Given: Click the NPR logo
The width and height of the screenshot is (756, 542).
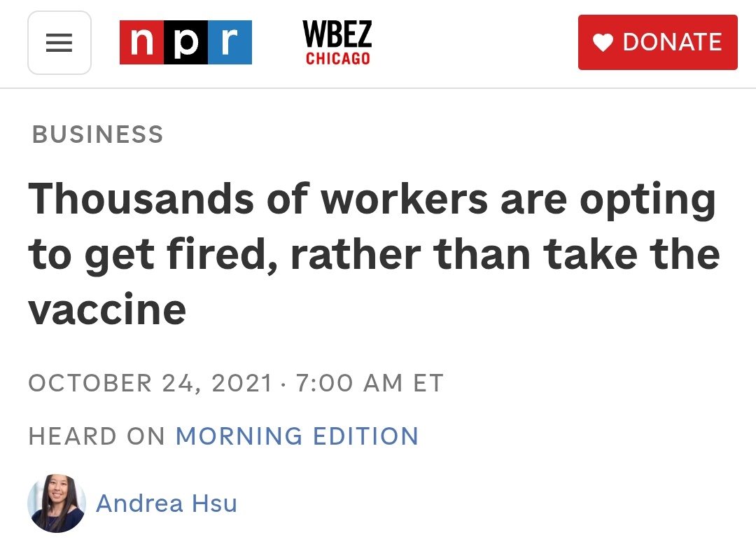Looking at the screenshot, I should click(x=185, y=43).
